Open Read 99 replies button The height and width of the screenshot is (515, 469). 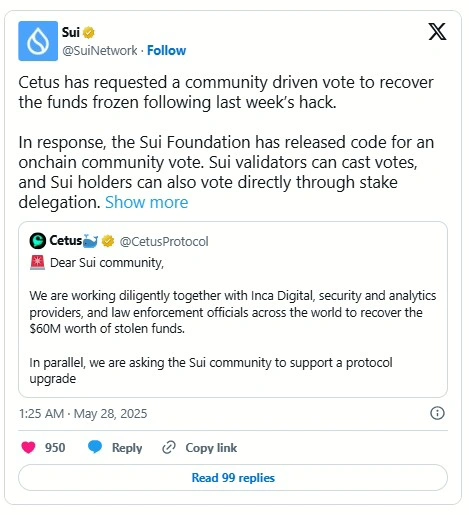(233, 478)
